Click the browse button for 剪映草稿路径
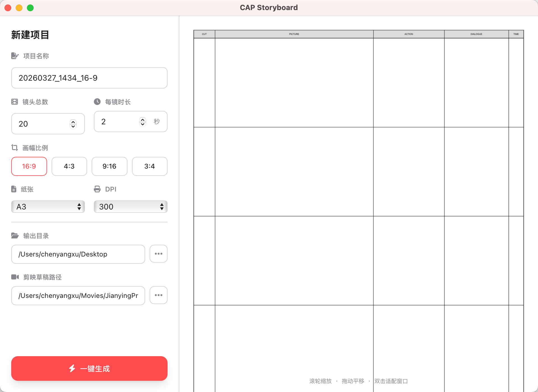 [x=158, y=295]
